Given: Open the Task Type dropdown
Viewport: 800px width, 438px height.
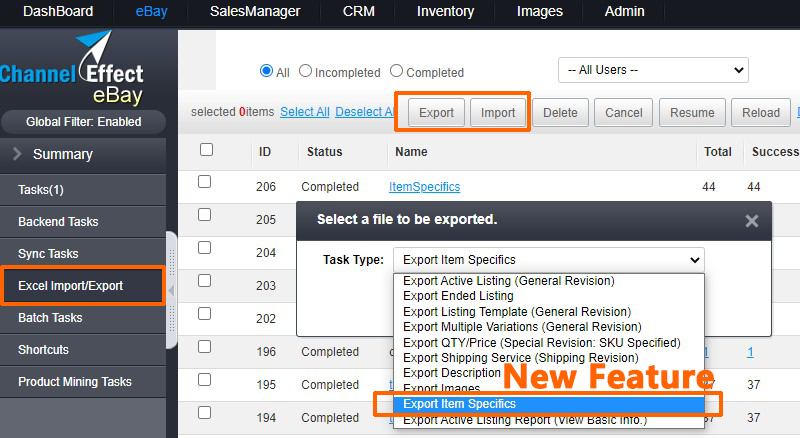Looking at the screenshot, I should pyautogui.click(x=548, y=260).
